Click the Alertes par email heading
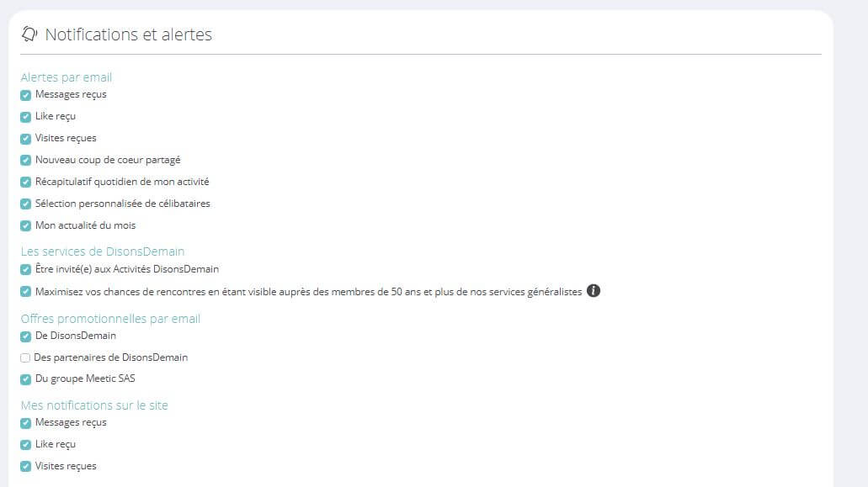 pos(66,77)
